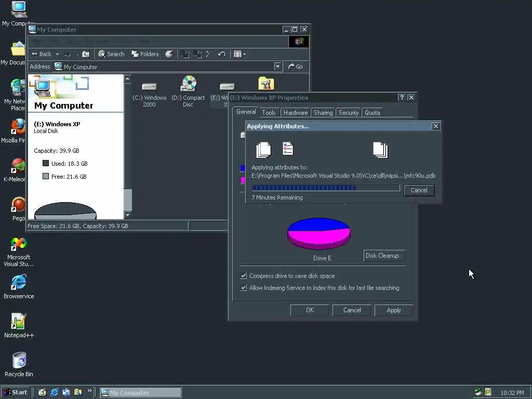Expand the Quick Launch overflow chevron

pyautogui.click(x=89, y=391)
